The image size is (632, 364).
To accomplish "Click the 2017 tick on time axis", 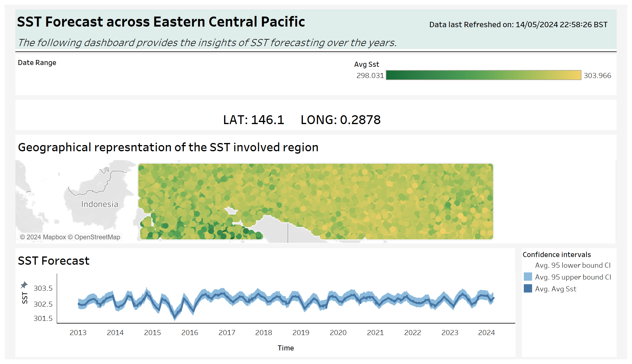I will tap(227, 333).
